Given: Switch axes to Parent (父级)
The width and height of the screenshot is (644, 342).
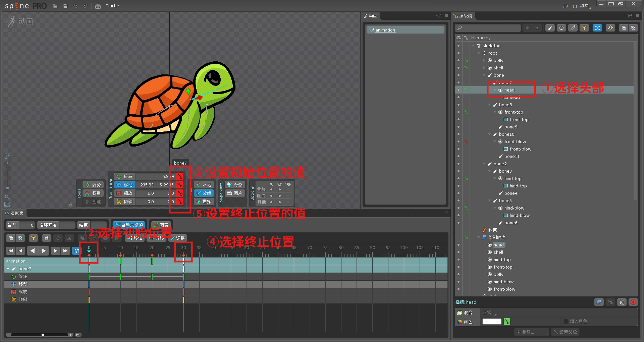Looking at the screenshot, I should click(x=204, y=193).
